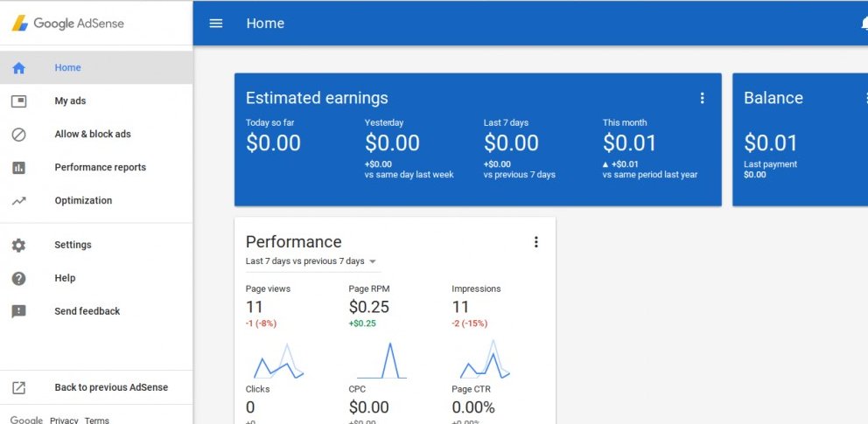Image resolution: width=868 pixels, height=424 pixels.
Task: Toggle the hamburger navigation menu
Action: (x=216, y=24)
